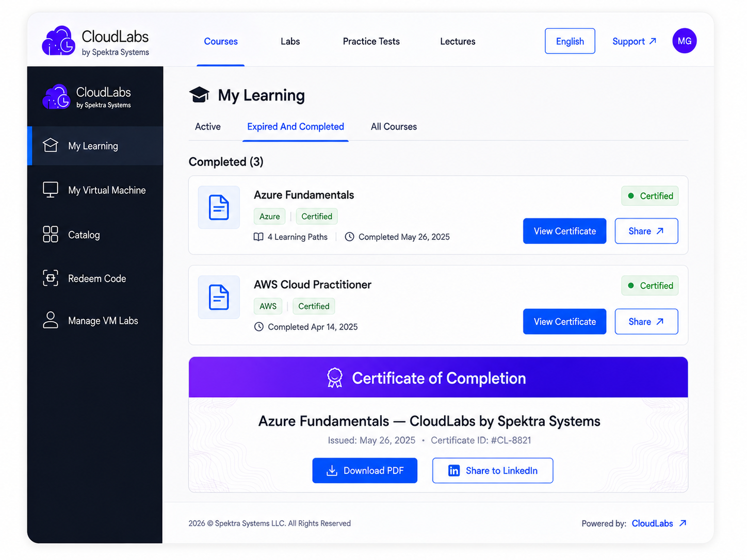Open the Catalog sidebar item
The width and height of the screenshot is (747, 560).
coord(95,235)
